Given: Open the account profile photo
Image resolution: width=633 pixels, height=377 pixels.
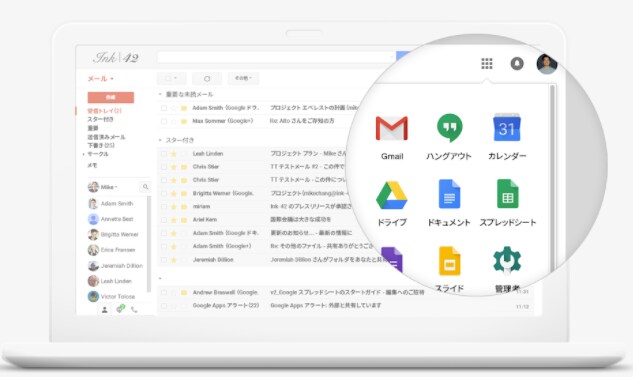Looking at the screenshot, I should pos(547,63).
